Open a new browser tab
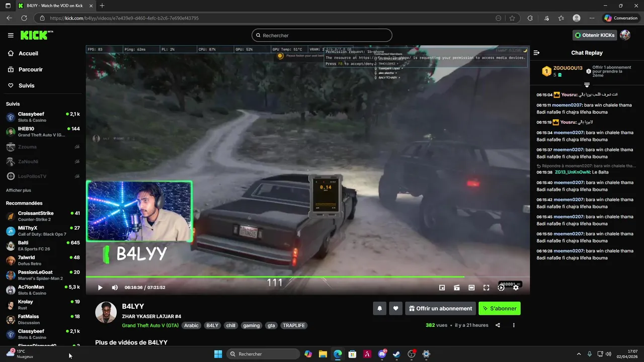 102,6
